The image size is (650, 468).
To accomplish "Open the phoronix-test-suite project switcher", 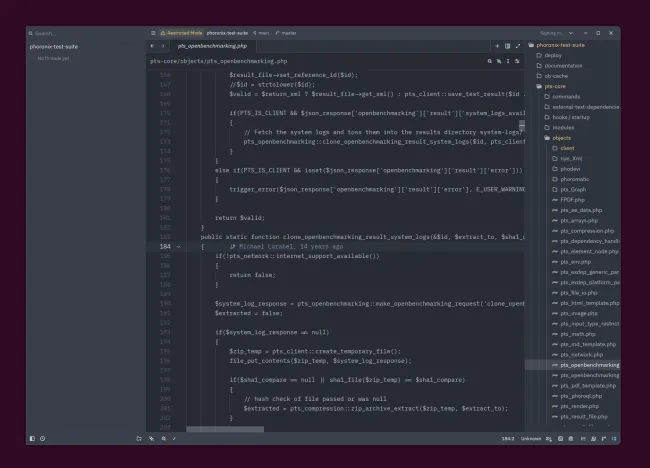I will click(227, 33).
